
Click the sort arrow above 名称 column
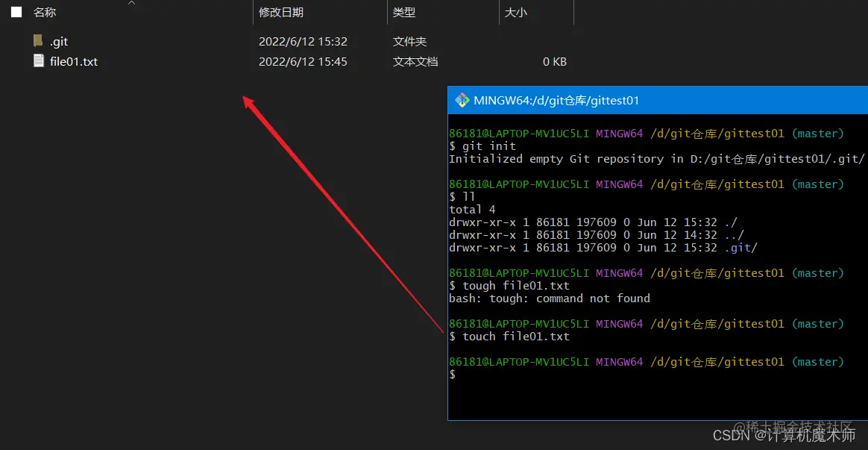(x=132, y=3)
